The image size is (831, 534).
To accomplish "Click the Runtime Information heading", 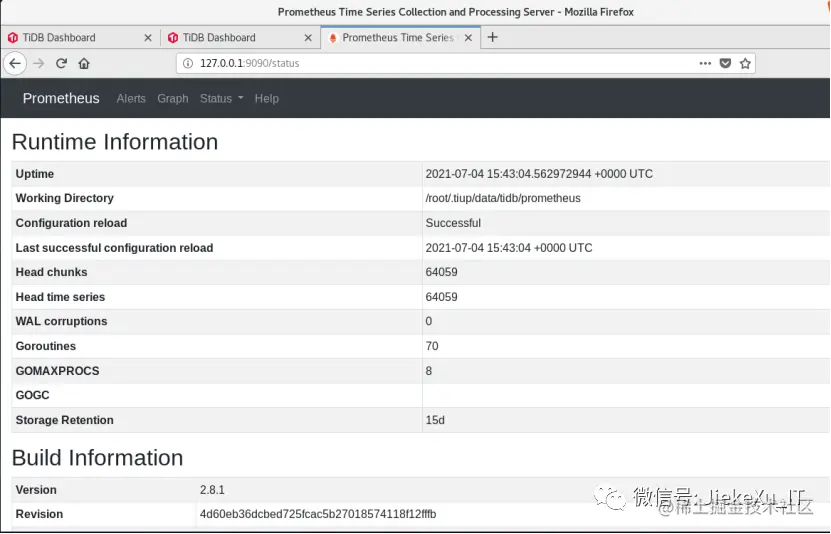I will click(115, 142).
